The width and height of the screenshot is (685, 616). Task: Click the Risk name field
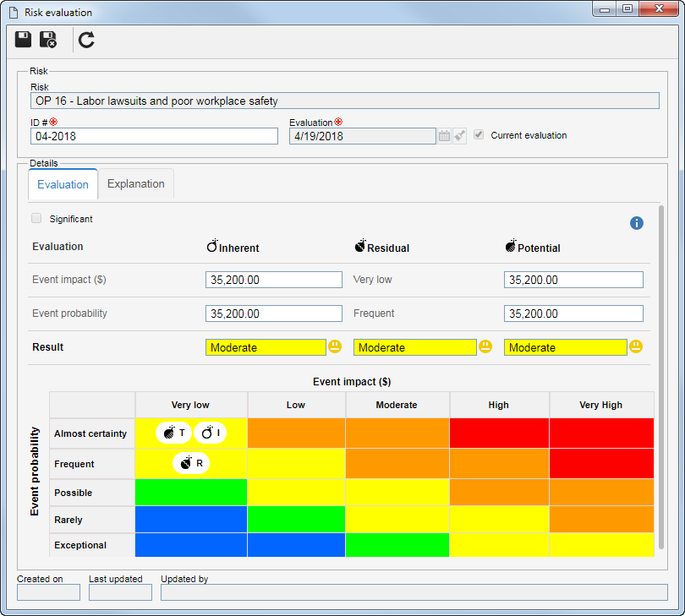tap(345, 101)
